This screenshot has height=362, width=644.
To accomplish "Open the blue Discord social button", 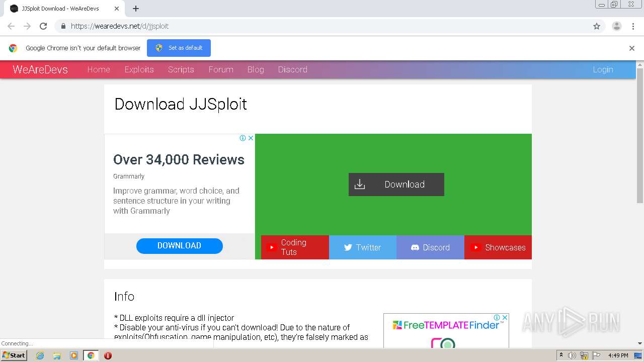I will pyautogui.click(x=430, y=247).
